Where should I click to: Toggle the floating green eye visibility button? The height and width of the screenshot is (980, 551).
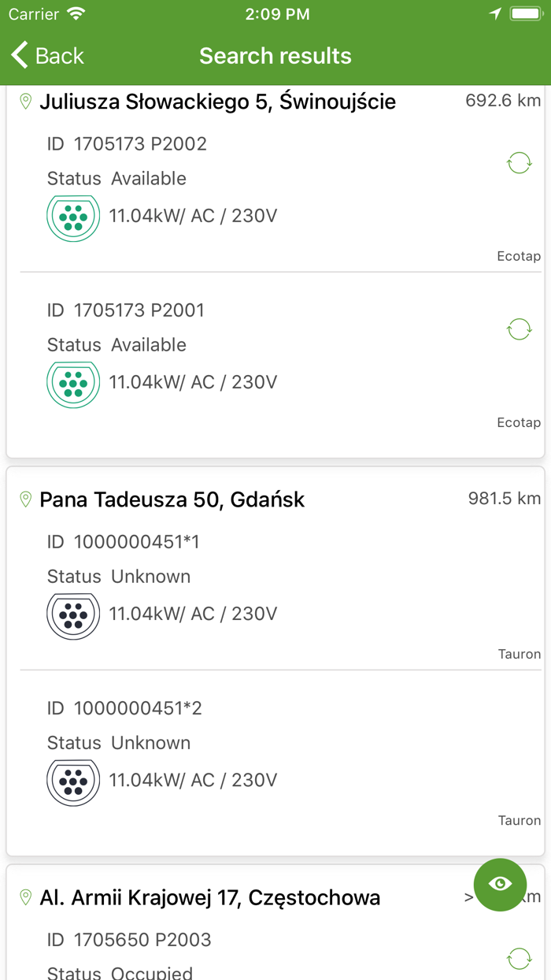pos(501,885)
